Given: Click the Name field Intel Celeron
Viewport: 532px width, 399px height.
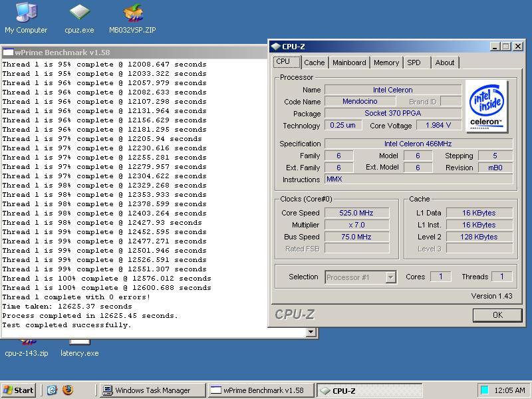Looking at the screenshot, I should tap(393, 90).
